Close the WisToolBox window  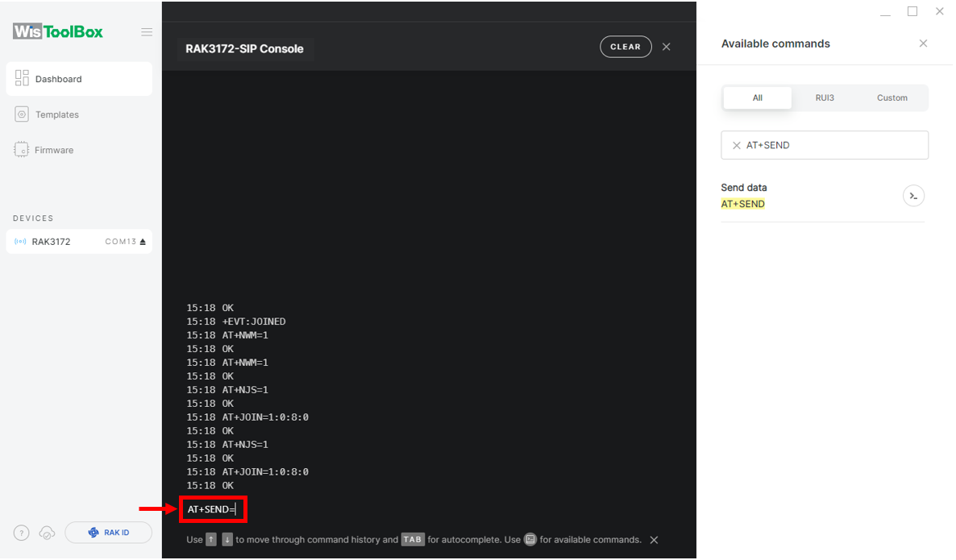coord(940,11)
